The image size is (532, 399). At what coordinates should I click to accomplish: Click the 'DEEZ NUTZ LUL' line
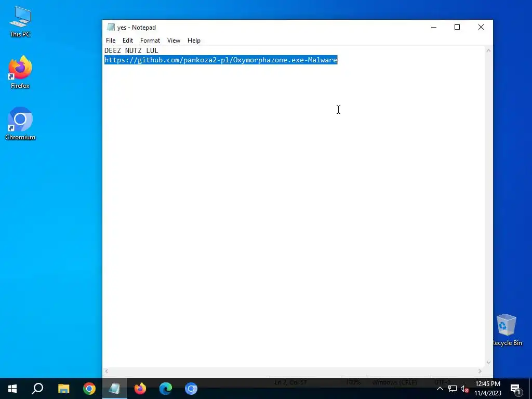(x=131, y=50)
